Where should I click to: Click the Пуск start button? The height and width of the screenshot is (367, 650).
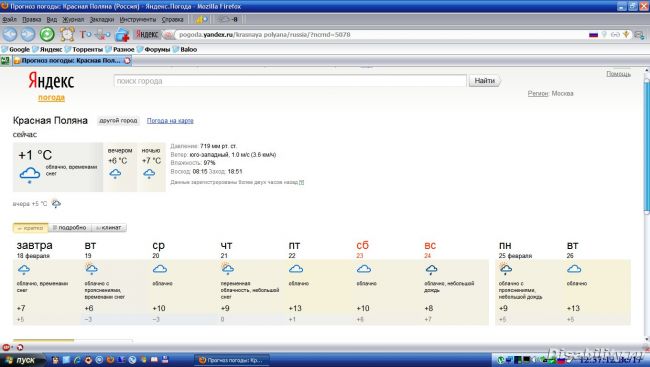tap(23, 360)
